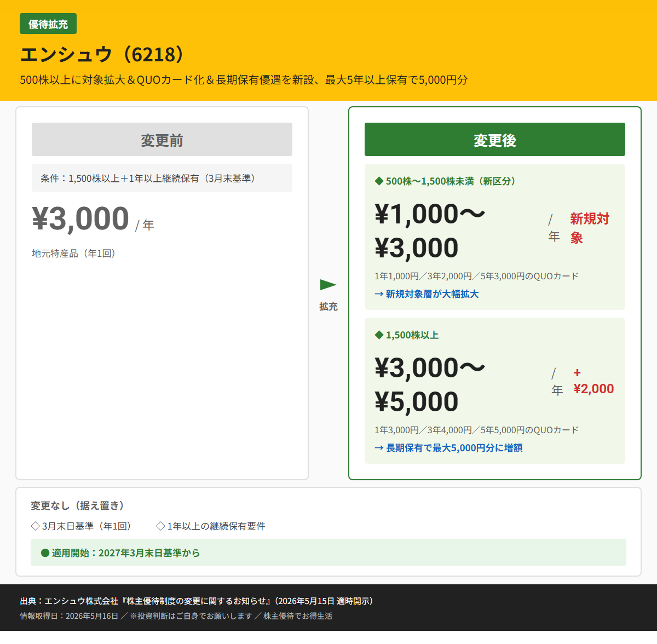657x644 pixels.
Task: Select the text 地元特産品（年1回）
Action: pos(75,254)
